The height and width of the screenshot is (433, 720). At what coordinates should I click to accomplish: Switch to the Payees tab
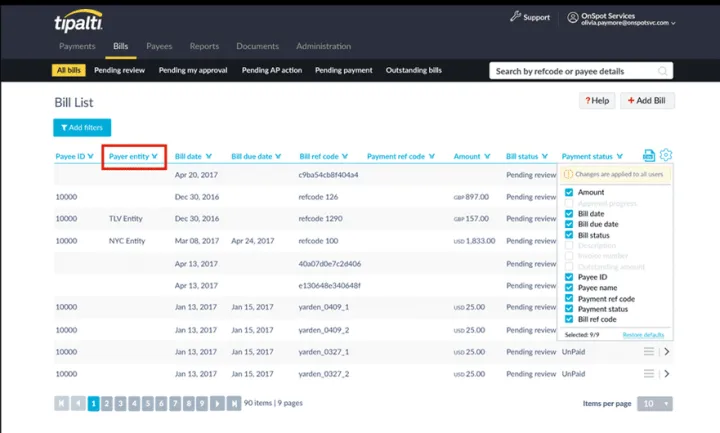pyautogui.click(x=159, y=46)
